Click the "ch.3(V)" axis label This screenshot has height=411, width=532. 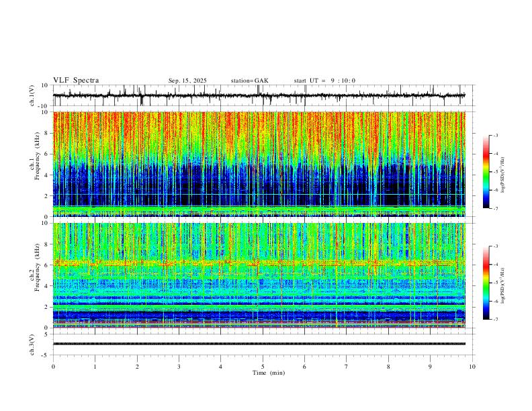point(32,345)
